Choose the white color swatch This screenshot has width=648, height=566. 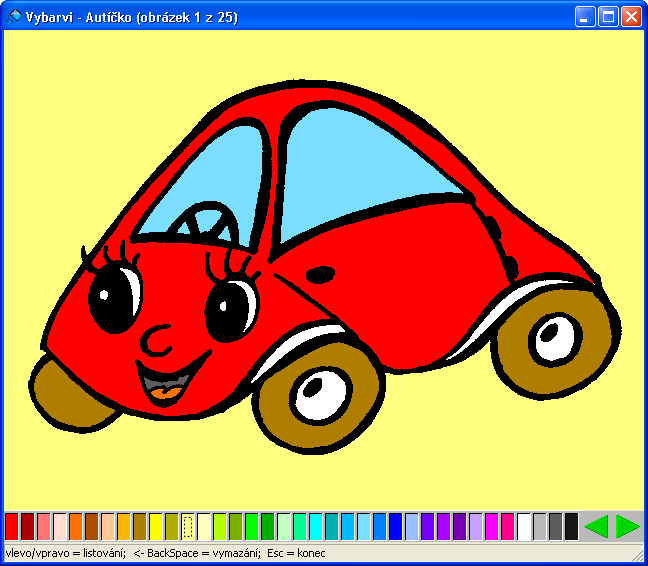click(x=524, y=526)
